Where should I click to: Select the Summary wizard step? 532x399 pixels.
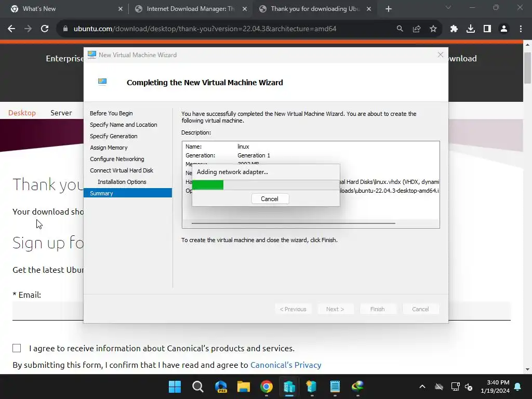(128, 193)
